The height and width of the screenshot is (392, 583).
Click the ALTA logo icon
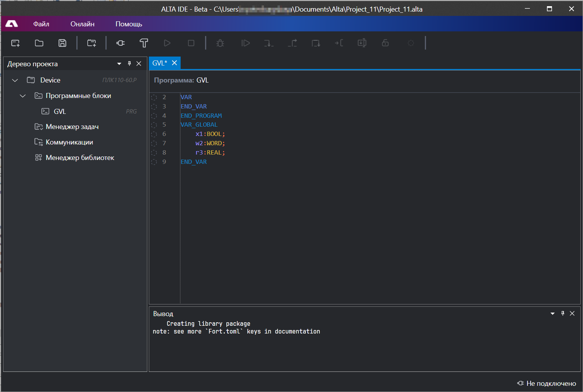[12, 24]
